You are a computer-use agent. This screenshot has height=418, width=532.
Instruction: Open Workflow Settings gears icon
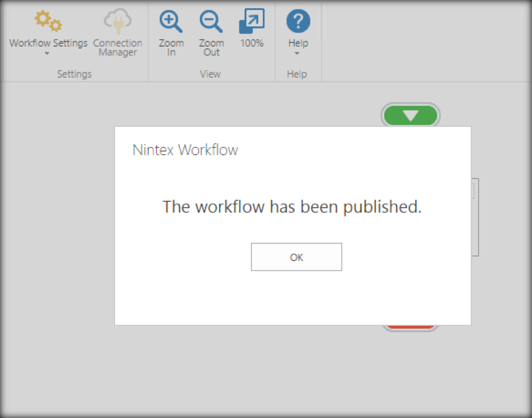[48, 22]
